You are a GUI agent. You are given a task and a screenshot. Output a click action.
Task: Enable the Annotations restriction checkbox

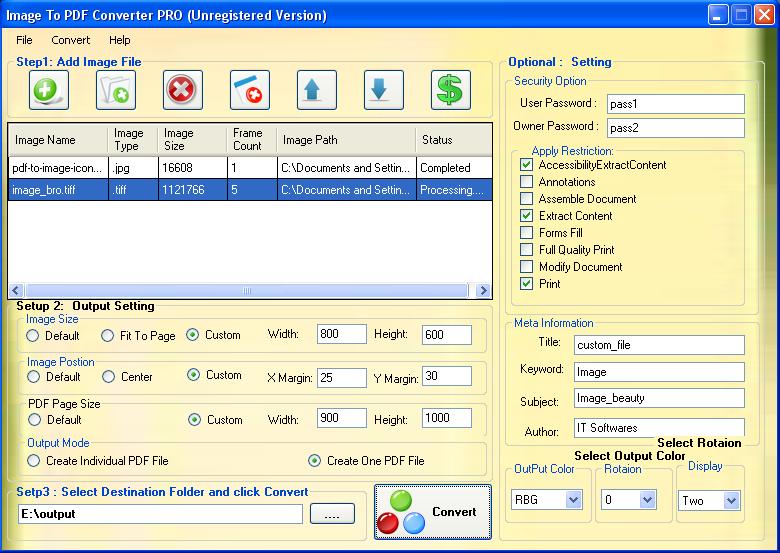point(527,182)
